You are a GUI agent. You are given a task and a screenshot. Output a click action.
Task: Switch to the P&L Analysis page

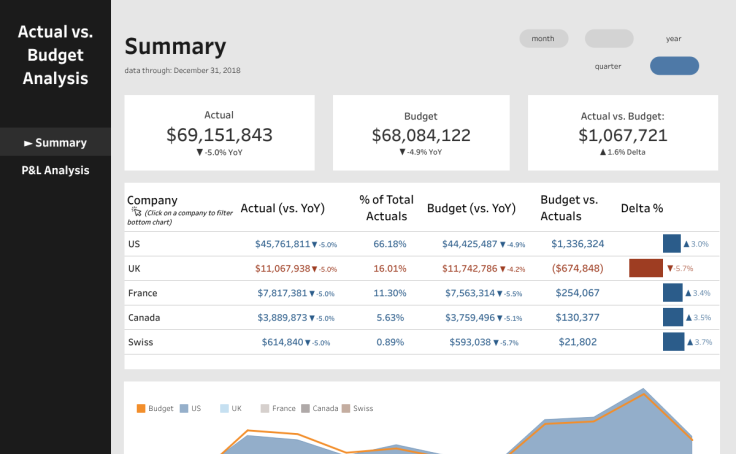(x=55, y=170)
